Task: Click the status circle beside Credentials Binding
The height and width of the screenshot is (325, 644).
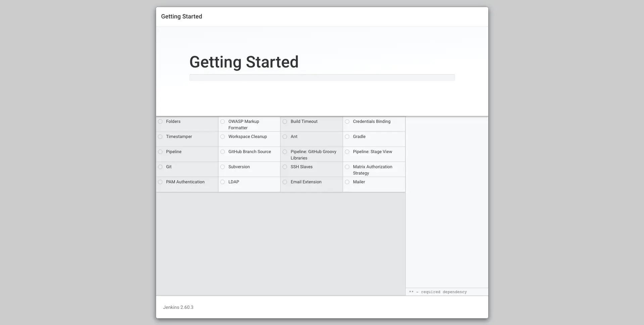Action: pos(347,122)
